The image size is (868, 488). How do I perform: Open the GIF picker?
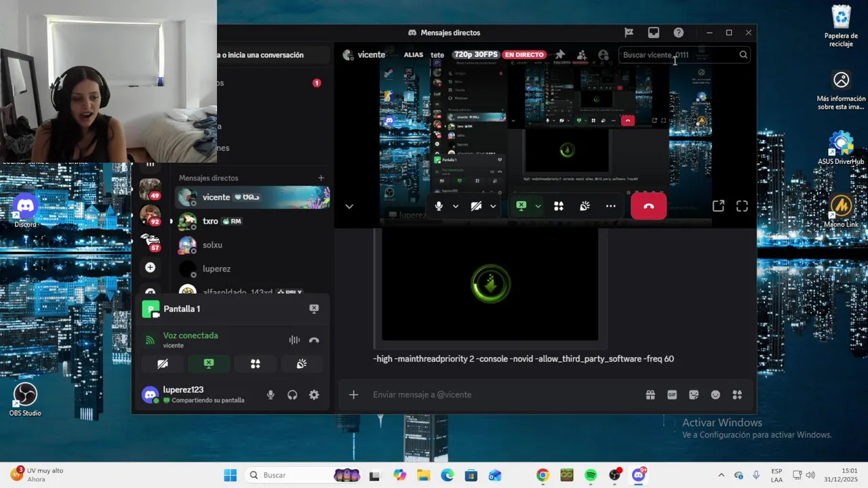(672, 394)
